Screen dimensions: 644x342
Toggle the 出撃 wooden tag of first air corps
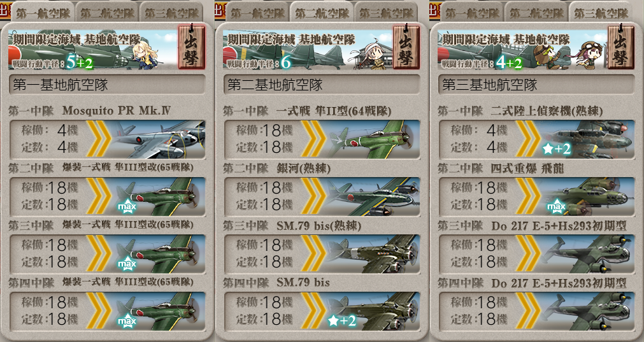[191, 48]
